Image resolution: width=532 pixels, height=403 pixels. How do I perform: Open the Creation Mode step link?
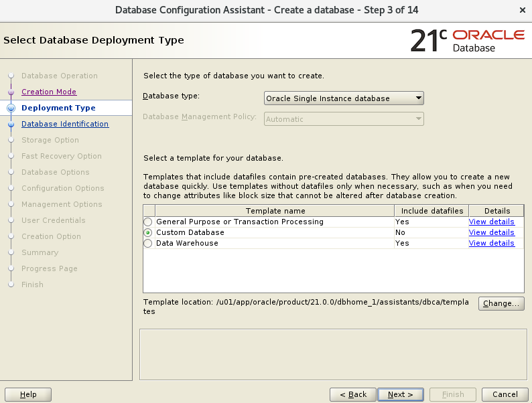click(x=49, y=92)
